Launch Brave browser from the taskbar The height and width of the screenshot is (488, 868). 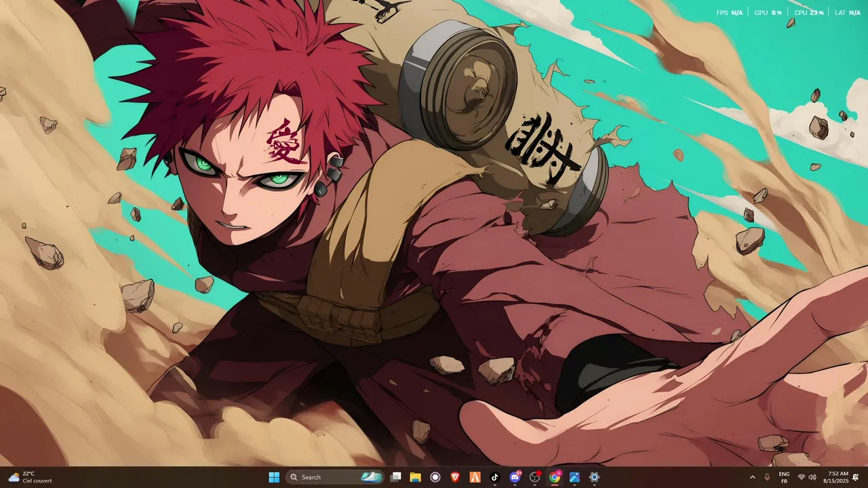coord(455,477)
